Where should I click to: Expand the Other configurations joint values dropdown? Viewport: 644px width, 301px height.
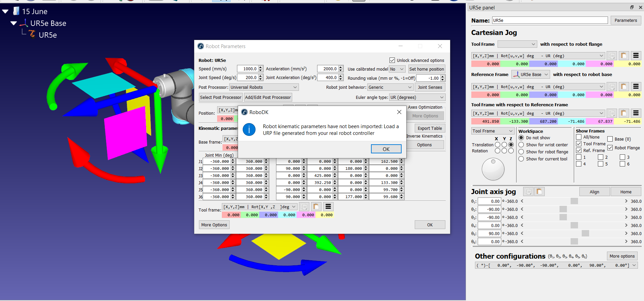[x=634, y=265]
